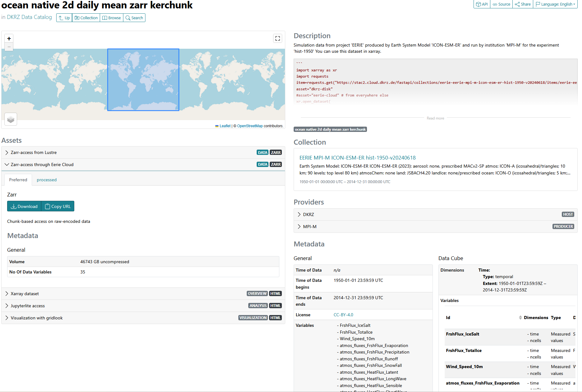
Task: Click the Source button
Action: (501, 4)
